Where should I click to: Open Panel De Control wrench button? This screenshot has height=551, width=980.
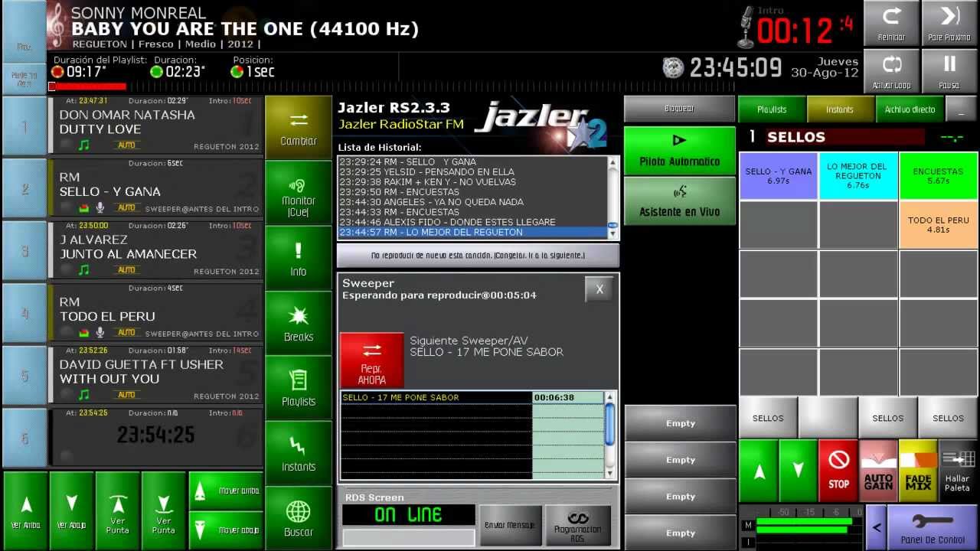(x=933, y=527)
